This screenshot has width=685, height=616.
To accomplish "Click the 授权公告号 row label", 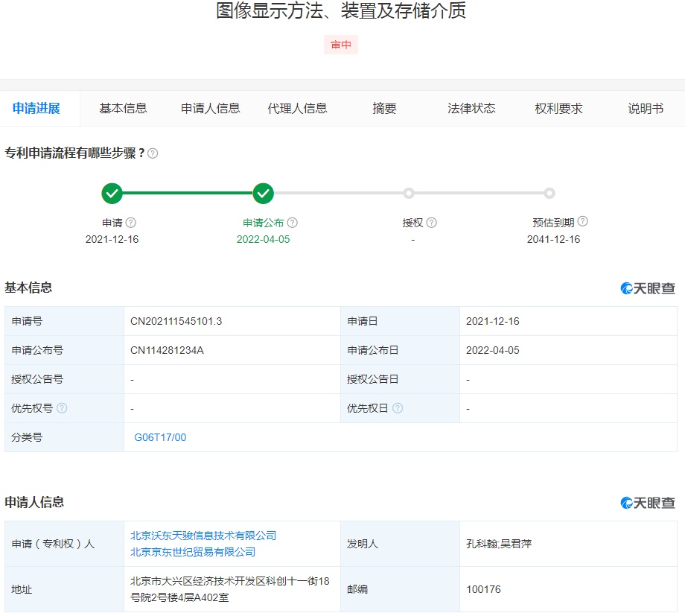I will tap(37, 379).
